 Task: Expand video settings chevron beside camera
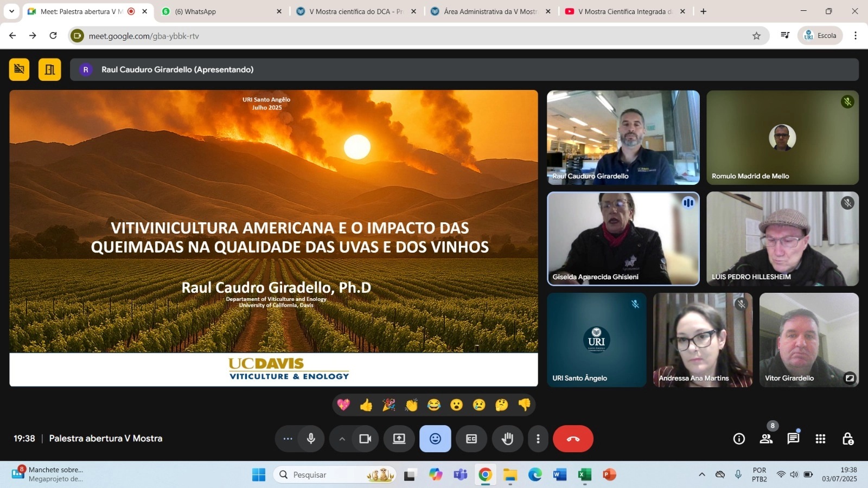click(x=342, y=439)
